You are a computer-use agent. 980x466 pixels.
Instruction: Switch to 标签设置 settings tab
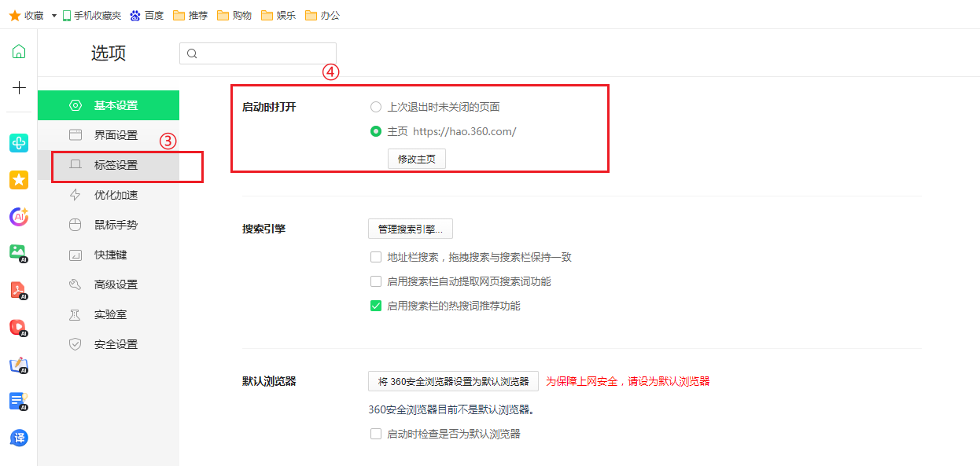109,165
